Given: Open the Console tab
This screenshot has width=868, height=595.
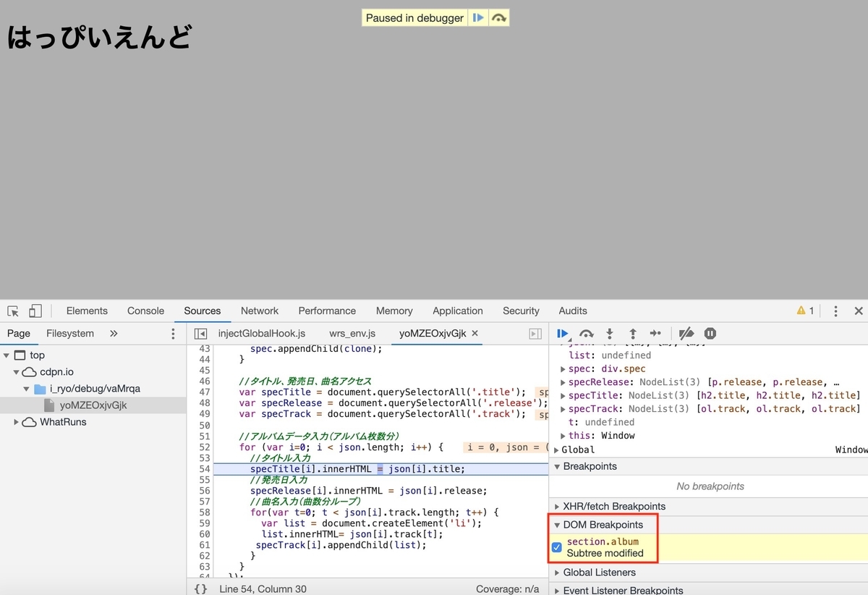Looking at the screenshot, I should click(146, 311).
